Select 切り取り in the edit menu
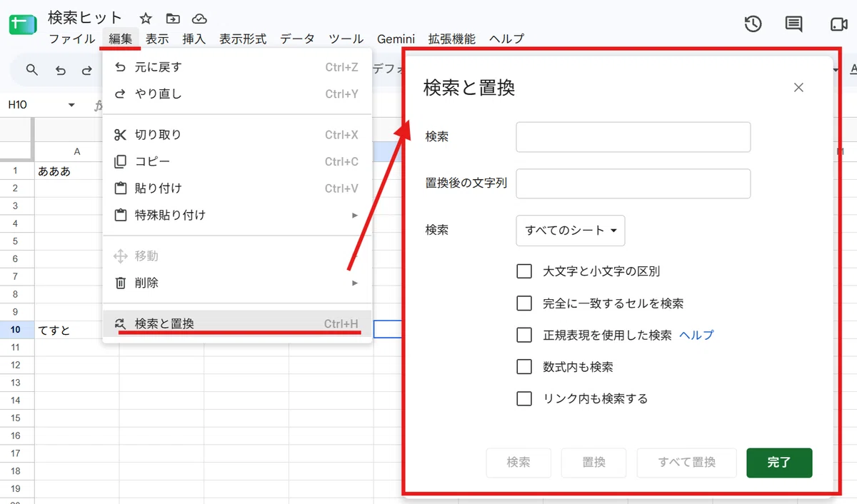857x504 pixels. [x=237, y=135]
